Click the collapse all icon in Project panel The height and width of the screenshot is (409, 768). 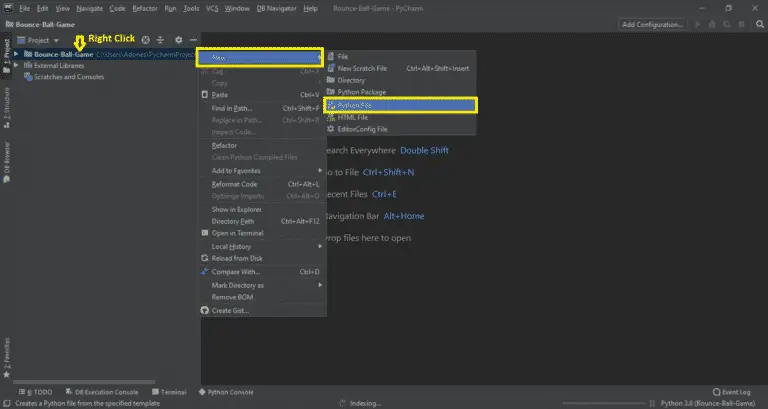point(161,40)
